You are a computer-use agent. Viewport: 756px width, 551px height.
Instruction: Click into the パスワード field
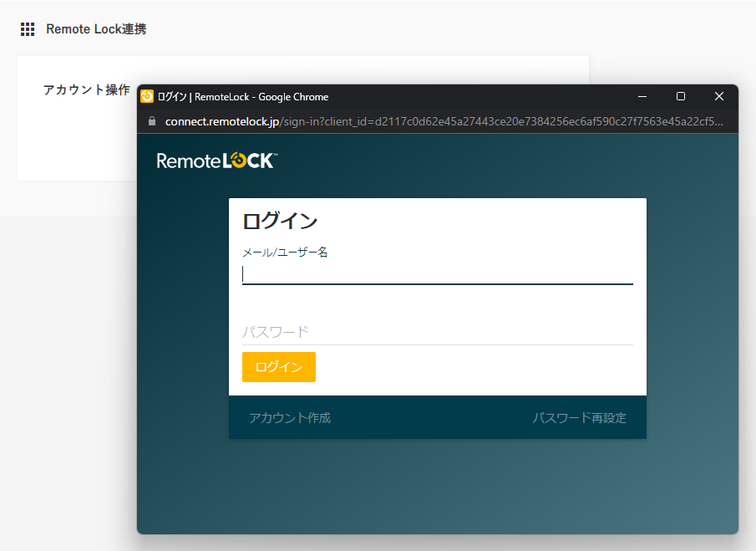click(x=437, y=332)
